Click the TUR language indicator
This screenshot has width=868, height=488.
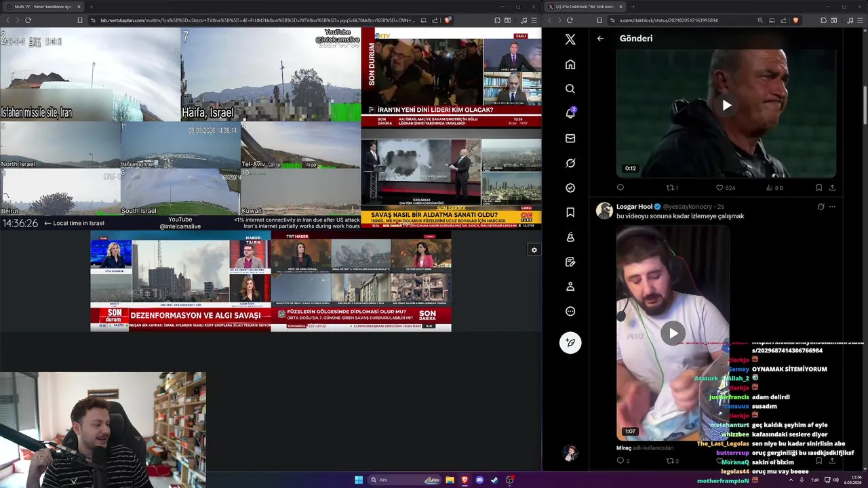point(814,480)
